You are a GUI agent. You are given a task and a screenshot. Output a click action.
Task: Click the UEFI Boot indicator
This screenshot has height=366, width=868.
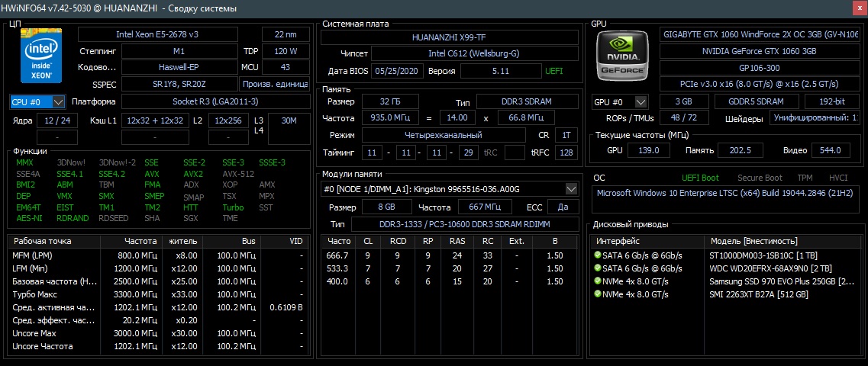[700, 178]
